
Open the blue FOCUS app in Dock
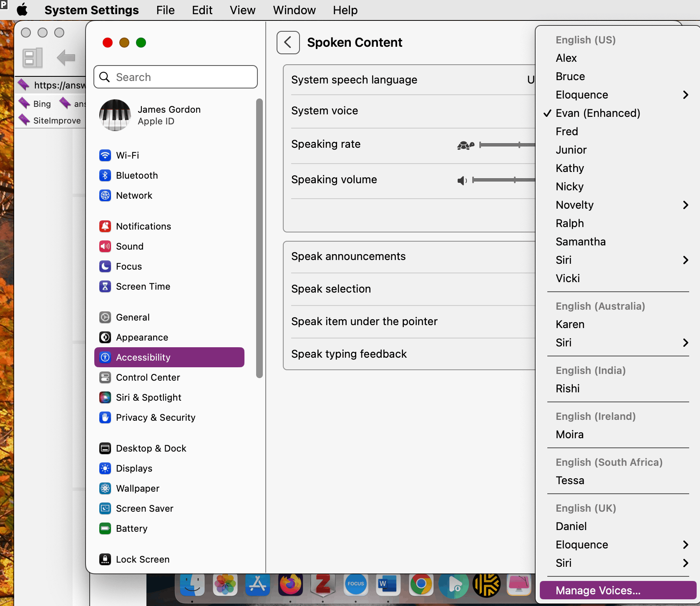[356, 584]
